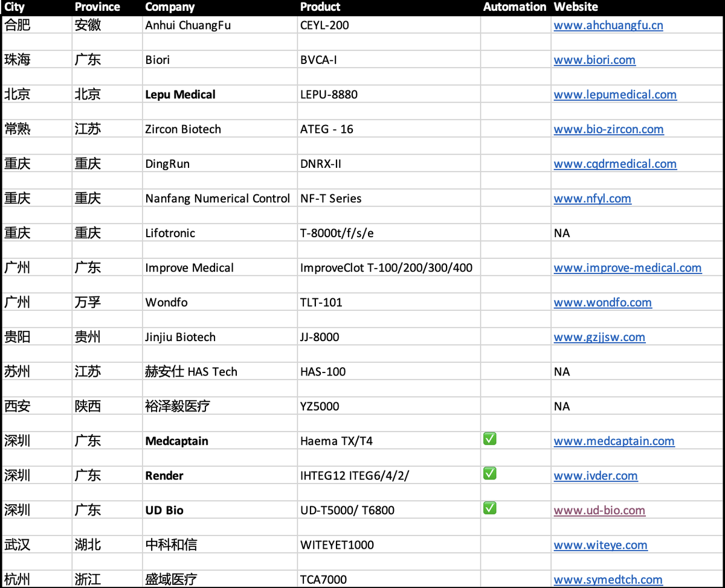This screenshot has height=588, width=725.
Task: Select the NA website cell for Lifotronic
Action: click(637, 233)
